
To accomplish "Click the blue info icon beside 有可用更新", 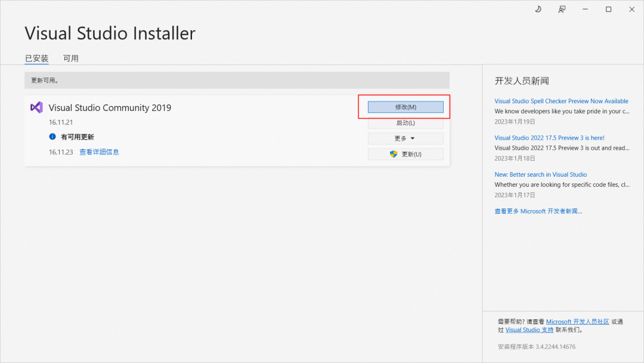I will [52, 137].
